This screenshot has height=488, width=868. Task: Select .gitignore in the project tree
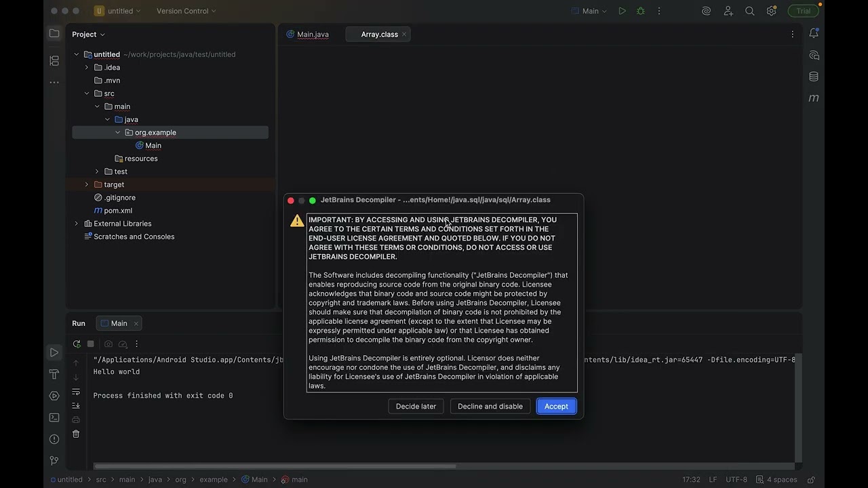pyautogui.click(x=119, y=197)
